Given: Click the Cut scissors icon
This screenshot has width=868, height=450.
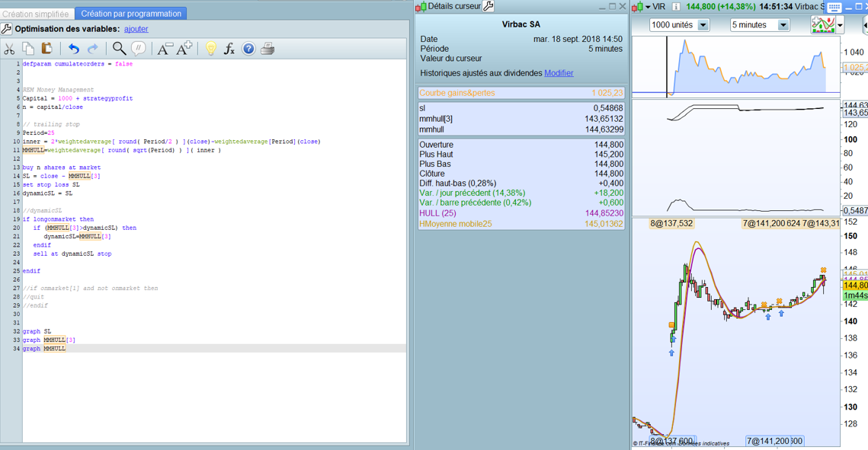Looking at the screenshot, I should [9, 49].
